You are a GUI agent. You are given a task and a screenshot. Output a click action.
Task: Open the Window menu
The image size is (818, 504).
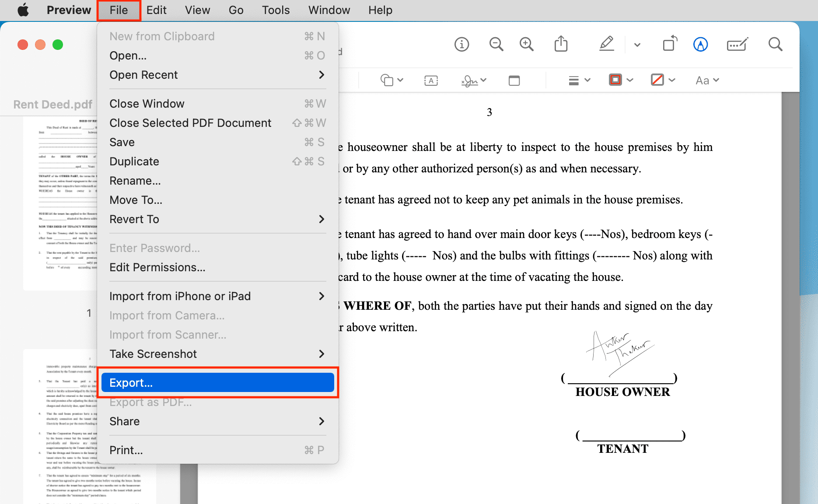point(329,10)
